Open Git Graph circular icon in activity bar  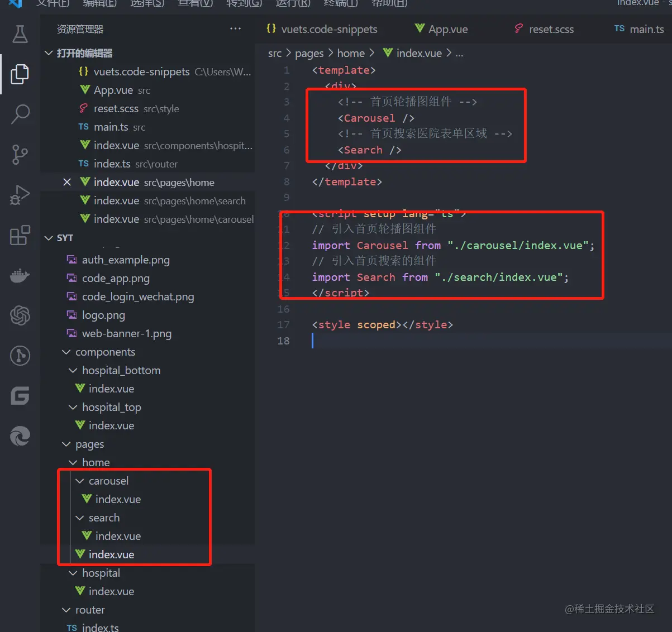(x=20, y=356)
